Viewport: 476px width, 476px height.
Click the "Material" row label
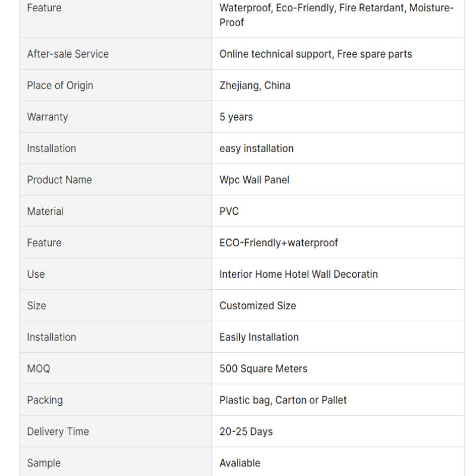pyautogui.click(x=45, y=211)
